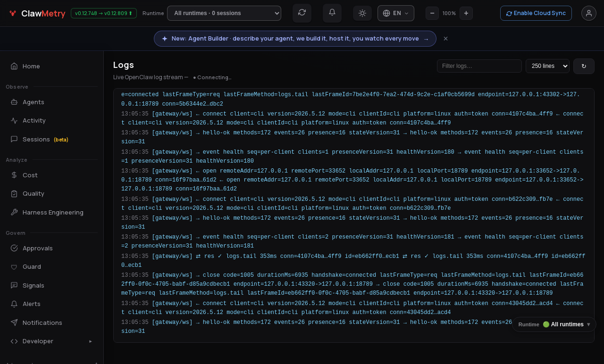Image resolution: width=604 pixels, height=364 pixels.
Task: Click the ClawMetry logo icon
Action: tap(13, 13)
